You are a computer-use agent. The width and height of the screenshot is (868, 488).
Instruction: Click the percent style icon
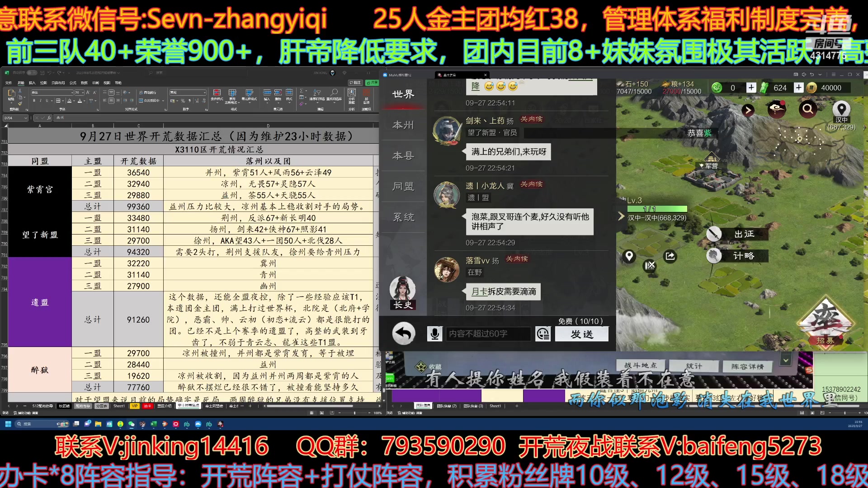[x=183, y=100]
